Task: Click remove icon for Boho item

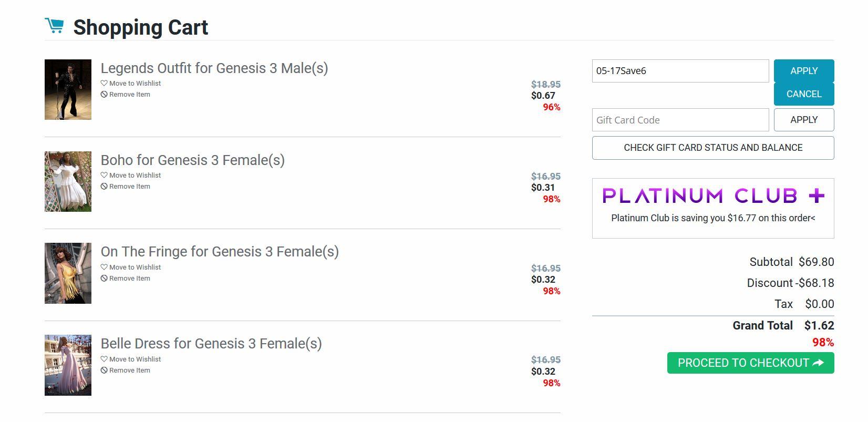Action: (x=104, y=187)
